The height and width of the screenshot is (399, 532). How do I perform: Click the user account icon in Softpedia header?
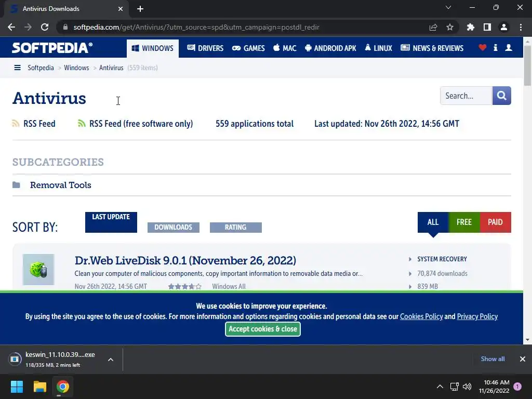(509, 47)
